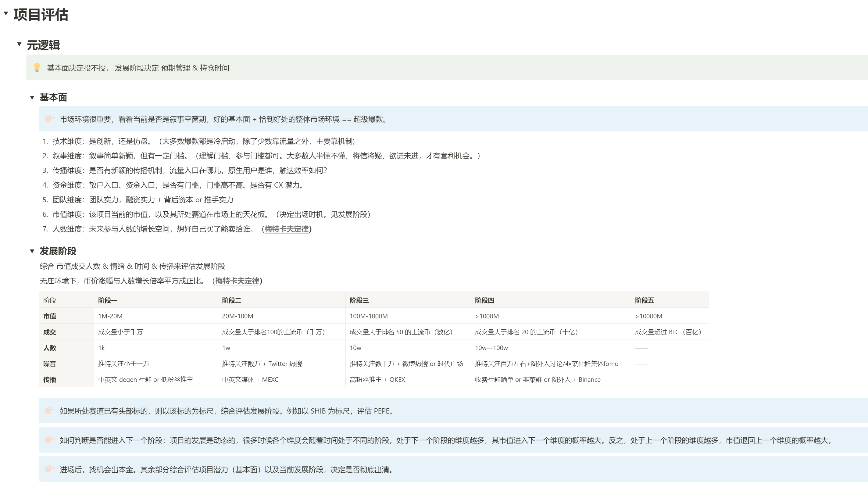Click the 噪音 row header cell

(x=66, y=364)
